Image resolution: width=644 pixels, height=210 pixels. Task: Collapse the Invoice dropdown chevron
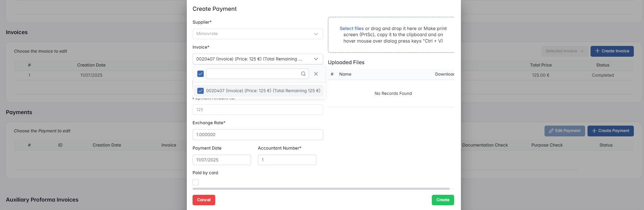click(x=316, y=59)
